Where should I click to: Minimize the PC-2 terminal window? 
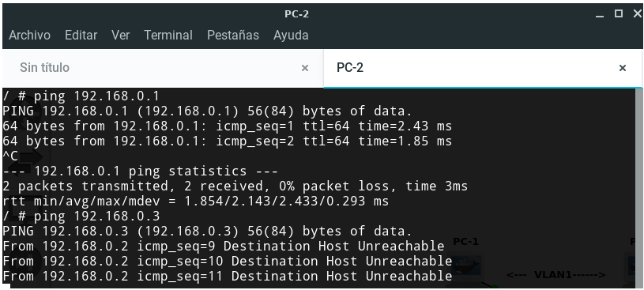coord(600,14)
